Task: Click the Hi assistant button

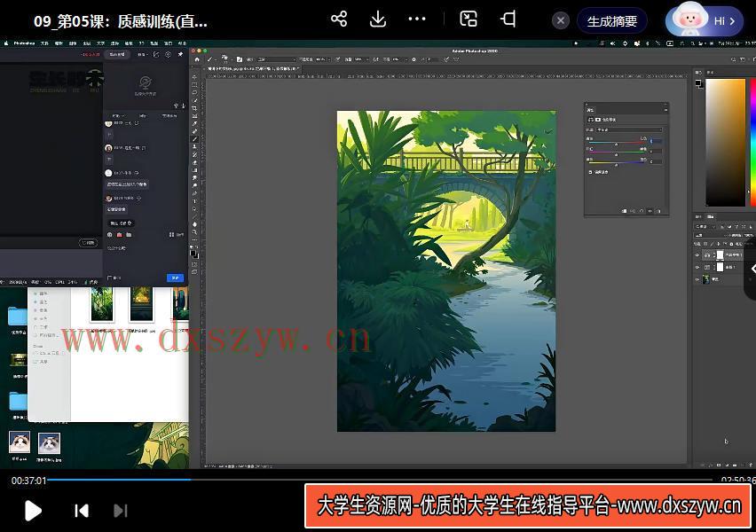Action: [x=705, y=21]
